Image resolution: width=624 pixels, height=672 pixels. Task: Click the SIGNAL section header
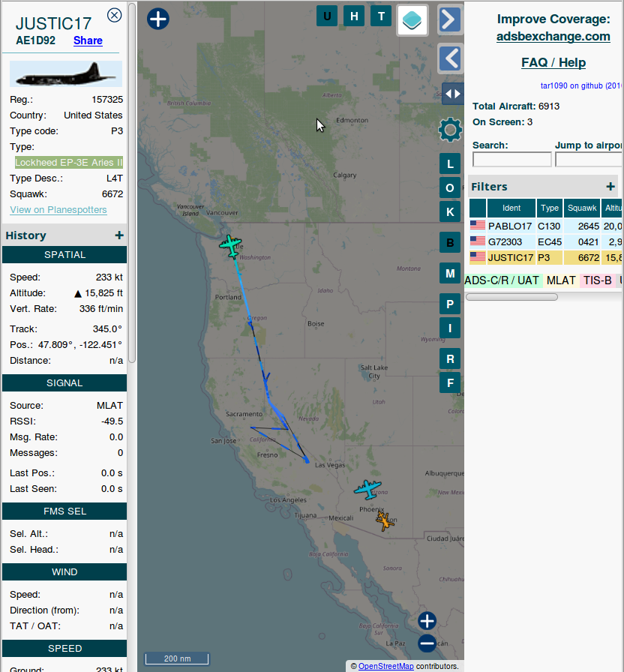pyautogui.click(x=64, y=382)
